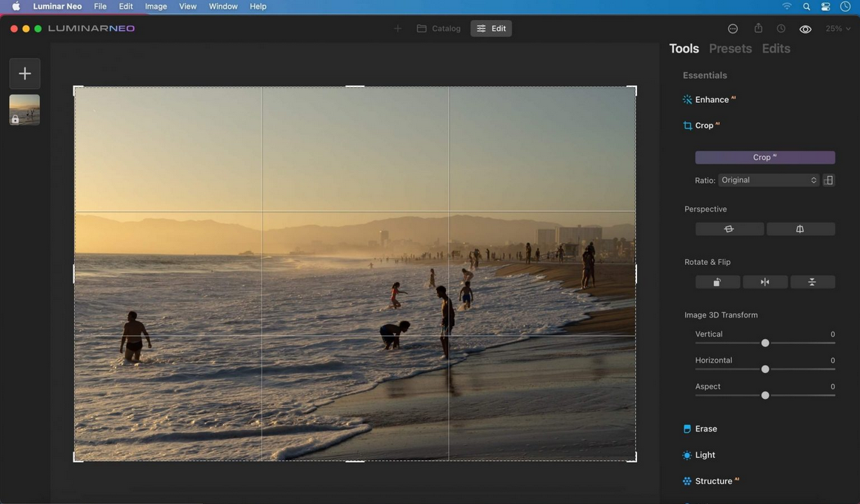Click the top-center crop edge handle
The image size is (860, 504).
coord(355,87)
